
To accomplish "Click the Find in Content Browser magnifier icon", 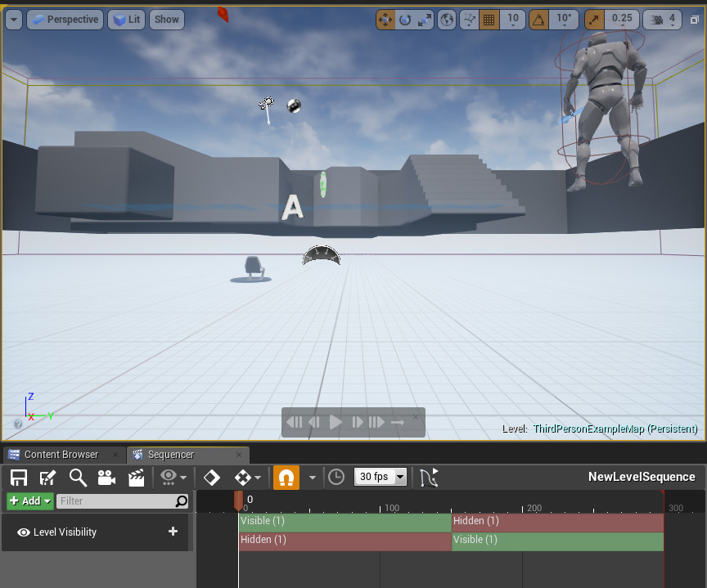I will (78, 478).
